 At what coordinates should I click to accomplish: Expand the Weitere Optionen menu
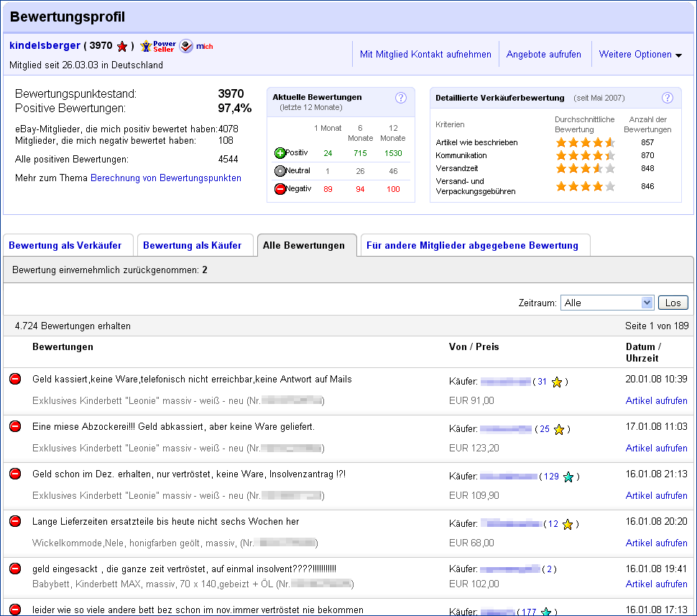coord(640,54)
